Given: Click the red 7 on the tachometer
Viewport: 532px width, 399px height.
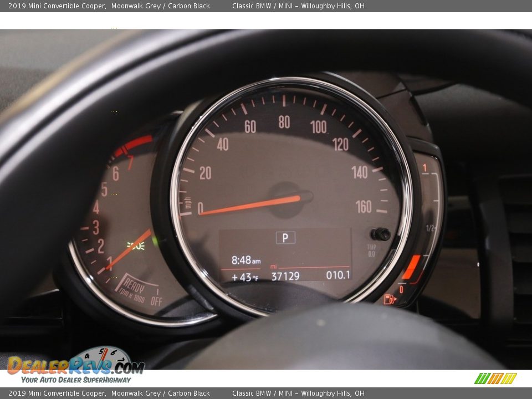Looking at the screenshot, I should pyautogui.click(x=131, y=162).
